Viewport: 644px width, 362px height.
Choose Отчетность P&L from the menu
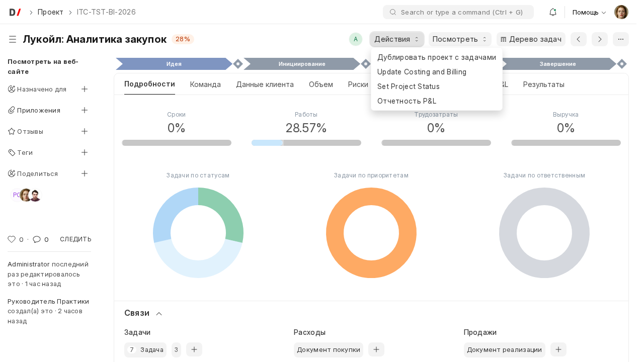pos(437,101)
